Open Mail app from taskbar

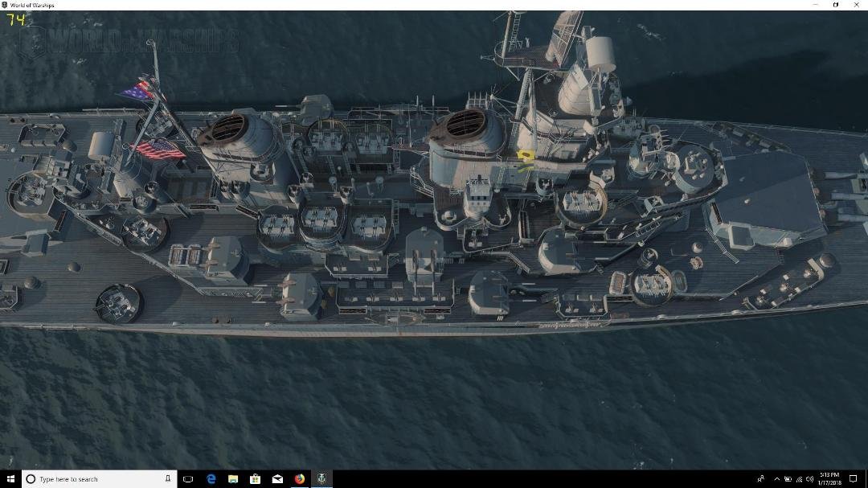point(277,479)
